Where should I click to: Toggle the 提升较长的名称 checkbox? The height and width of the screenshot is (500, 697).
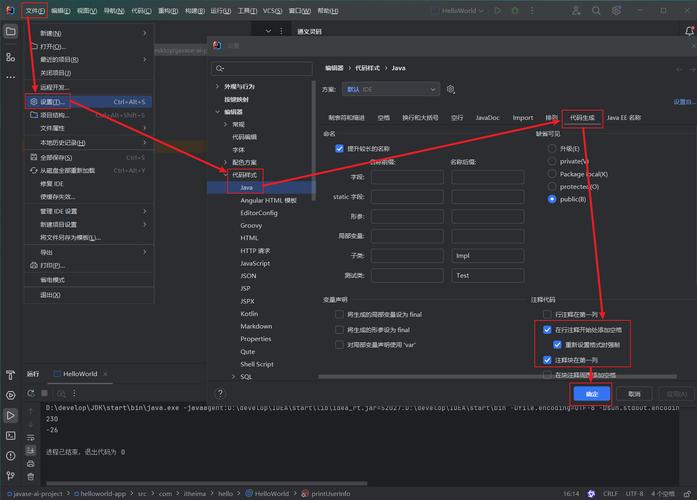click(x=339, y=148)
